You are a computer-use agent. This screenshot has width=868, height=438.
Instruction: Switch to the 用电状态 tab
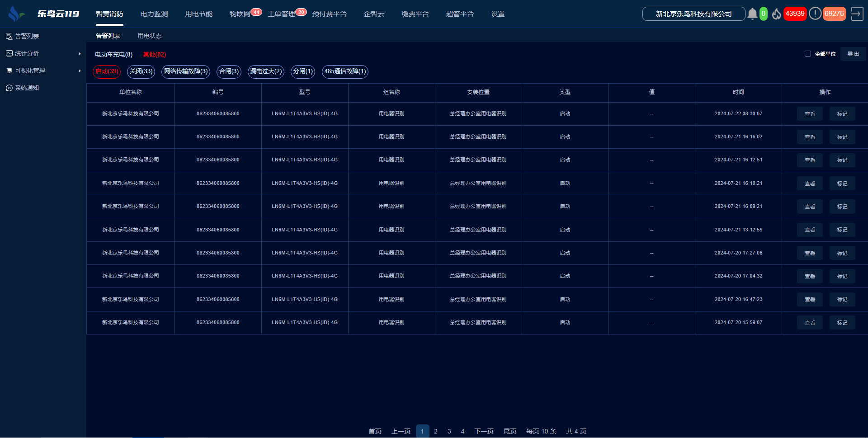tap(149, 36)
